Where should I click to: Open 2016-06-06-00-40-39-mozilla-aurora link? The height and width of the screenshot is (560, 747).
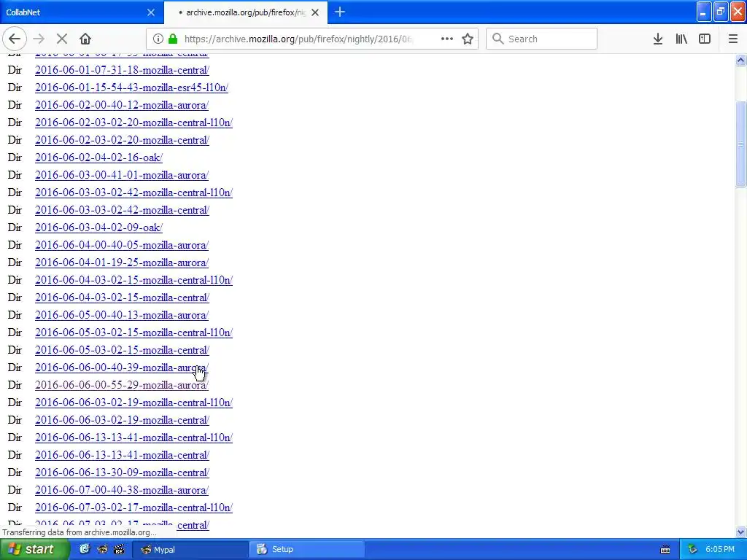(122, 367)
